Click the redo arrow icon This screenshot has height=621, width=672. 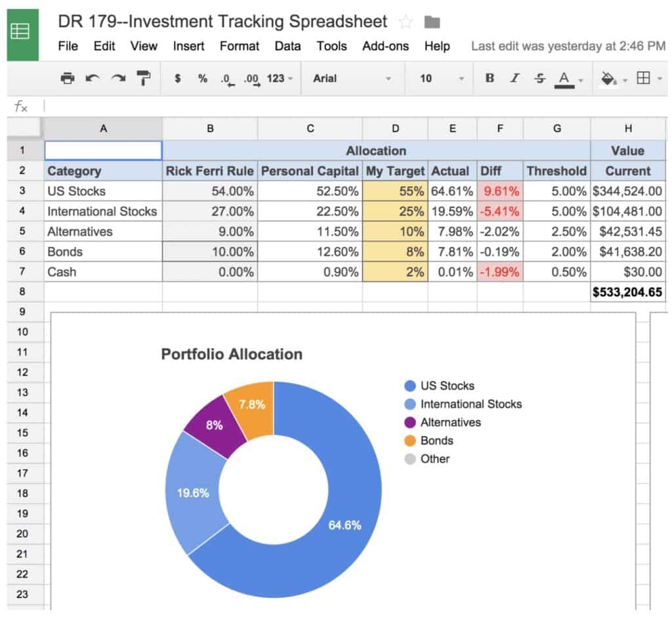(x=118, y=78)
